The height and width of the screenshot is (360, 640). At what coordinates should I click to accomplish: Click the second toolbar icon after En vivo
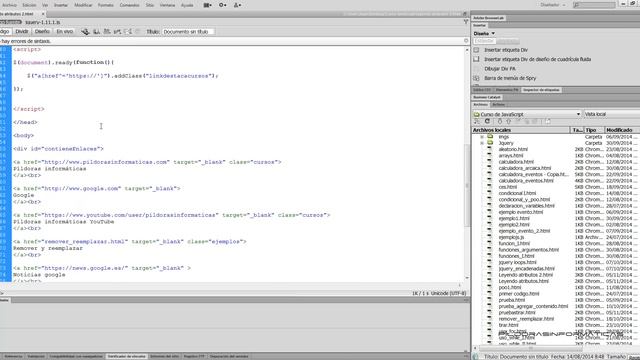click(x=97, y=31)
